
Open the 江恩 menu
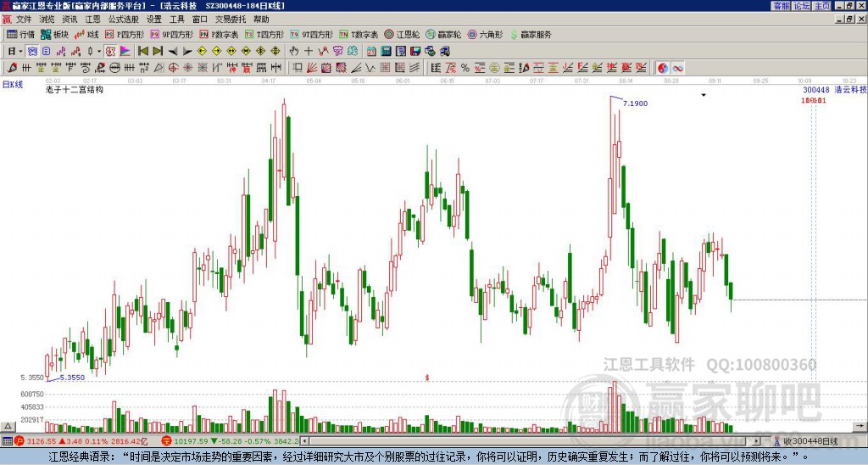coord(92,20)
